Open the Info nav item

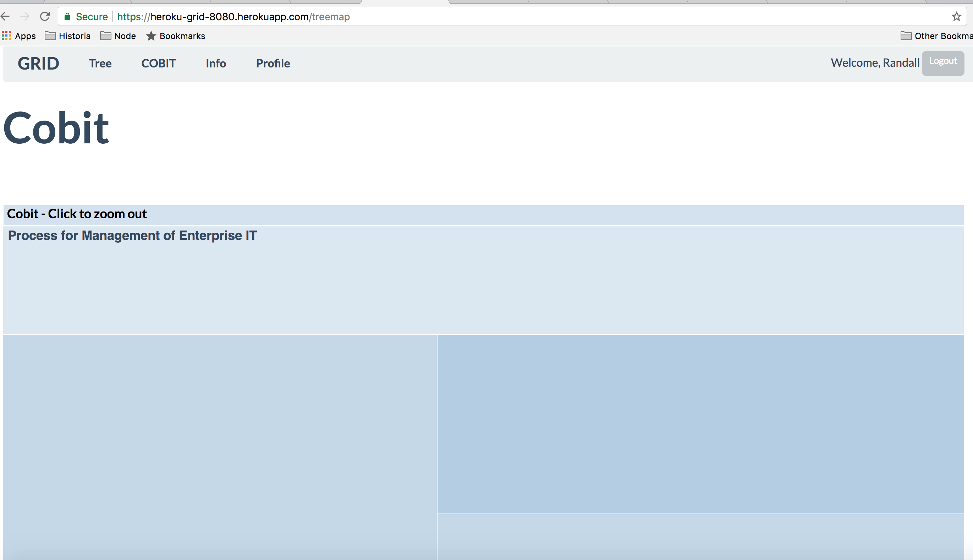point(216,64)
